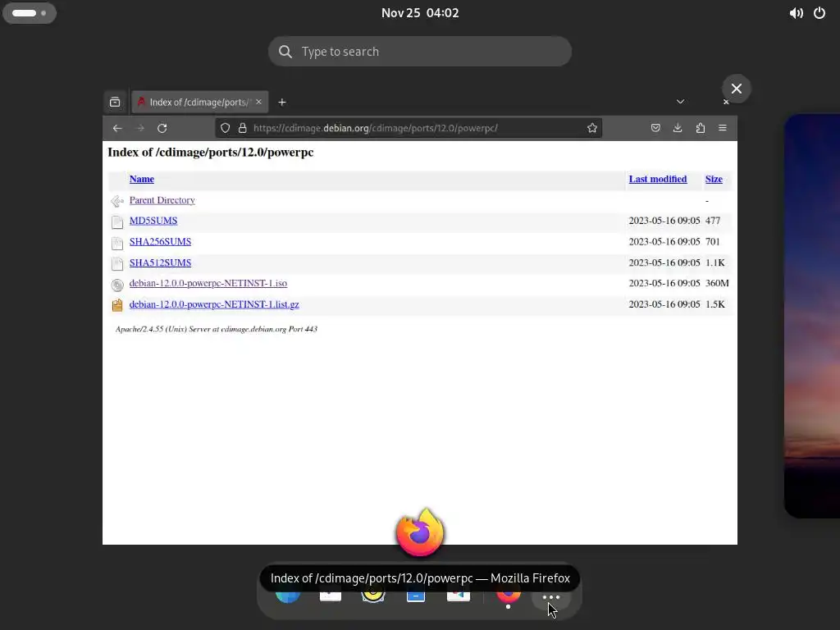Image resolution: width=840 pixels, height=630 pixels.
Task: Click the document icon beside SHA512SUMS
Action: pos(117,263)
